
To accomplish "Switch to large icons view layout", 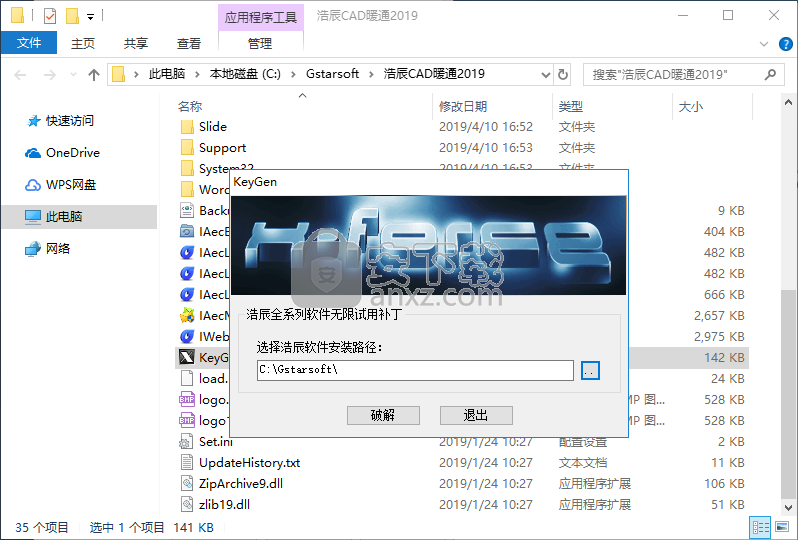I will point(781,527).
